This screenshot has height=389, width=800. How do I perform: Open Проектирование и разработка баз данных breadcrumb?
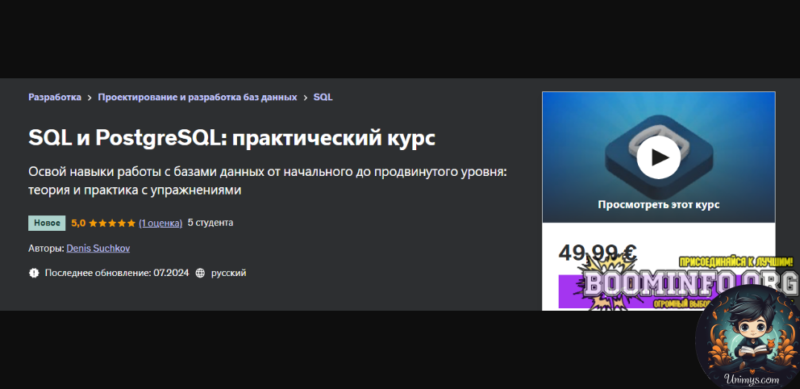[197, 97]
